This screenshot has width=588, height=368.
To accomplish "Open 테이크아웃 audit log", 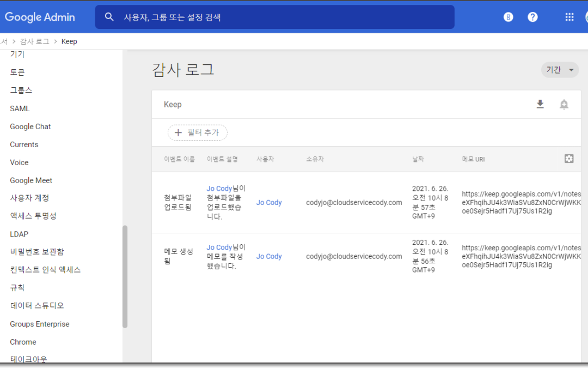I will pos(28,359).
